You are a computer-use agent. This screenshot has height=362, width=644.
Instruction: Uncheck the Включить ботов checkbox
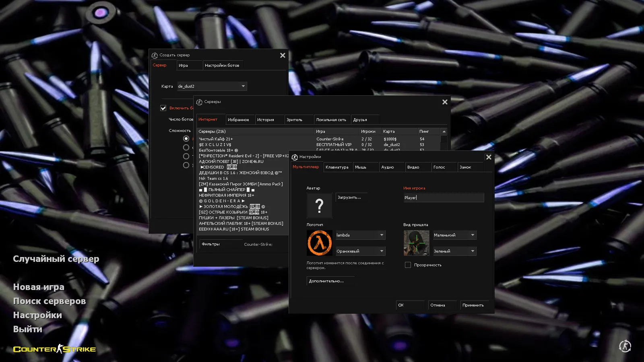[x=163, y=108]
